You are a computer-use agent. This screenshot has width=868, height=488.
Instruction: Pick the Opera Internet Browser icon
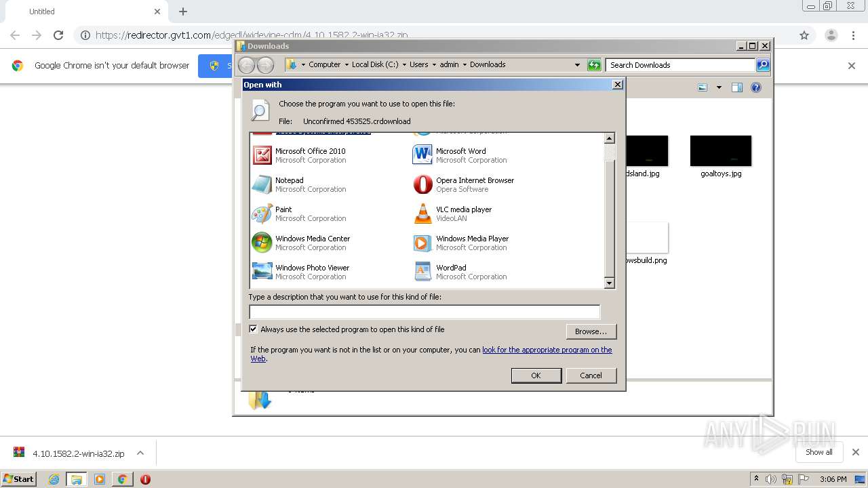pos(422,184)
